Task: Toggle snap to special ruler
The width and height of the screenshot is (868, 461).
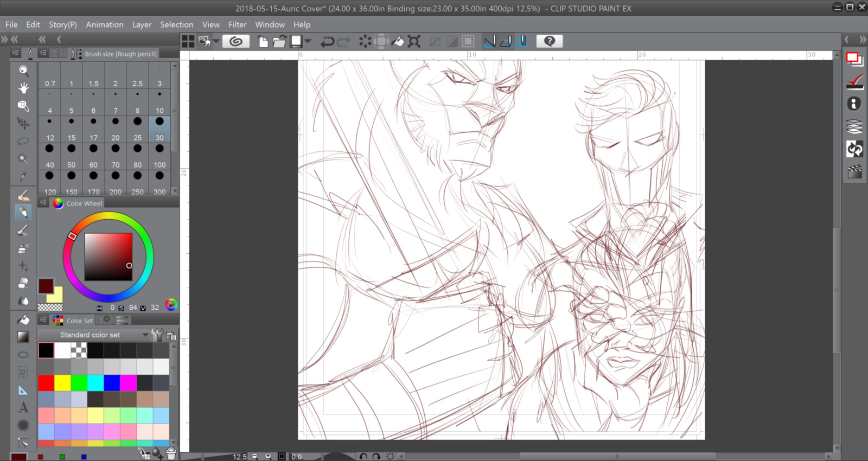Action: click(x=506, y=41)
